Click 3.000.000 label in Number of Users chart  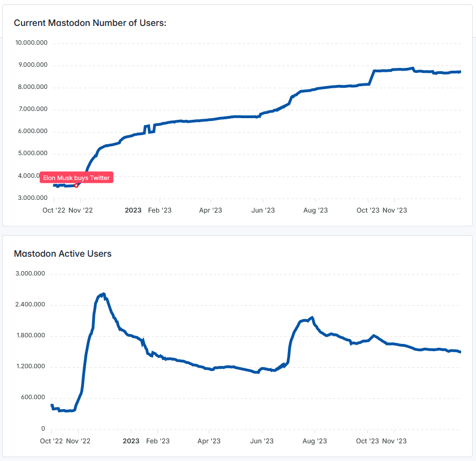tap(33, 198)
